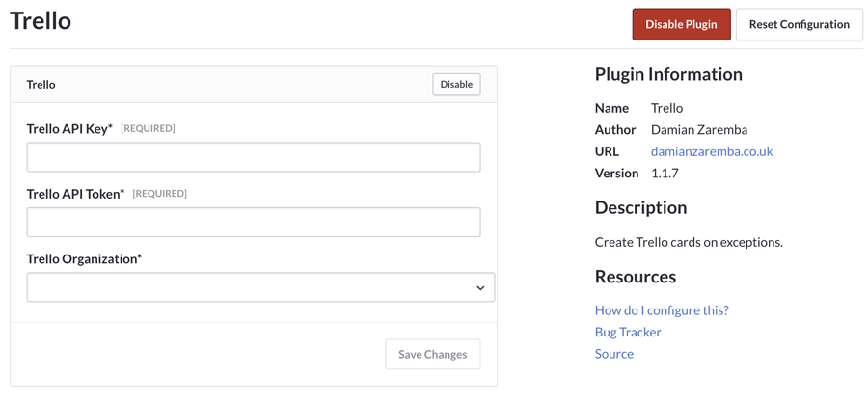Save Changes to the plugin settings
868x403 pixels.
(432, 354)
